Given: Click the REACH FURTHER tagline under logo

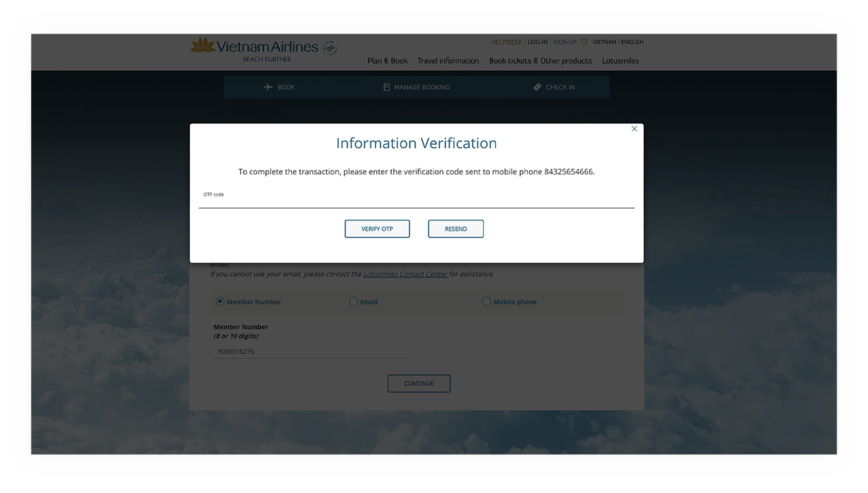Looking at the screenshot, I should [x=266, y=59].
